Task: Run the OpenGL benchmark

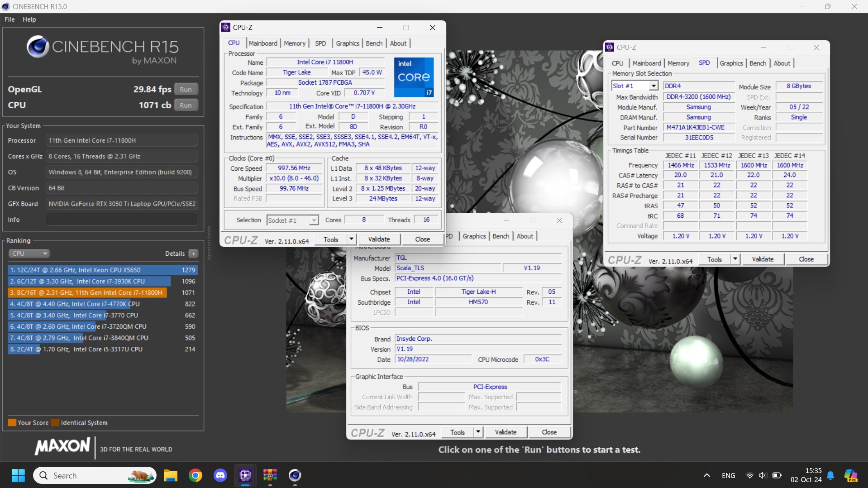Action: click(x=186, y=90)
